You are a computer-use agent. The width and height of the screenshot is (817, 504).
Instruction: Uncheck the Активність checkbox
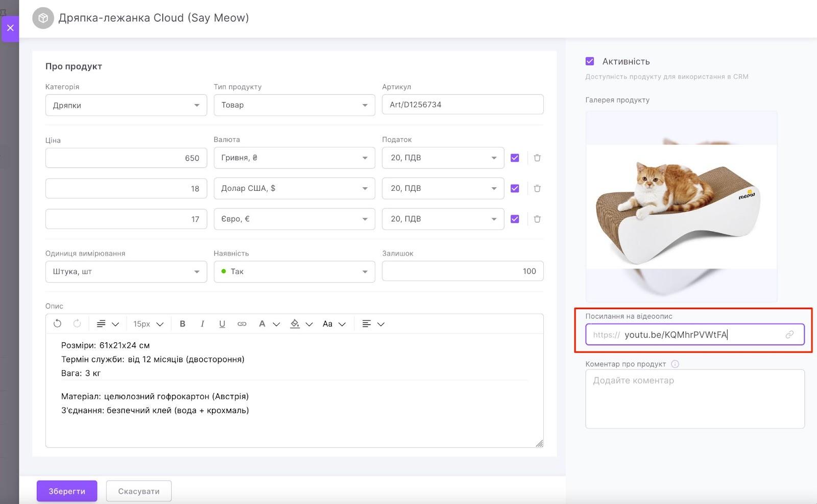(590, 61)
